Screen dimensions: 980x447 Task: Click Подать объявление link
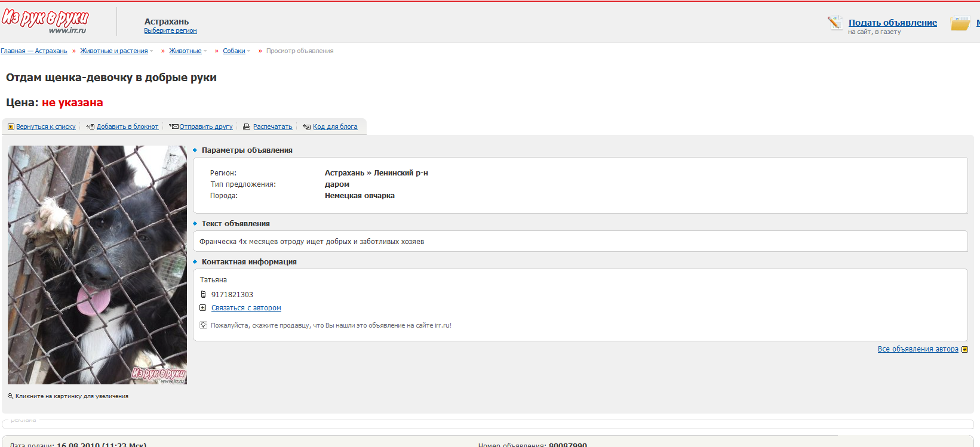[x=893, y=23]
